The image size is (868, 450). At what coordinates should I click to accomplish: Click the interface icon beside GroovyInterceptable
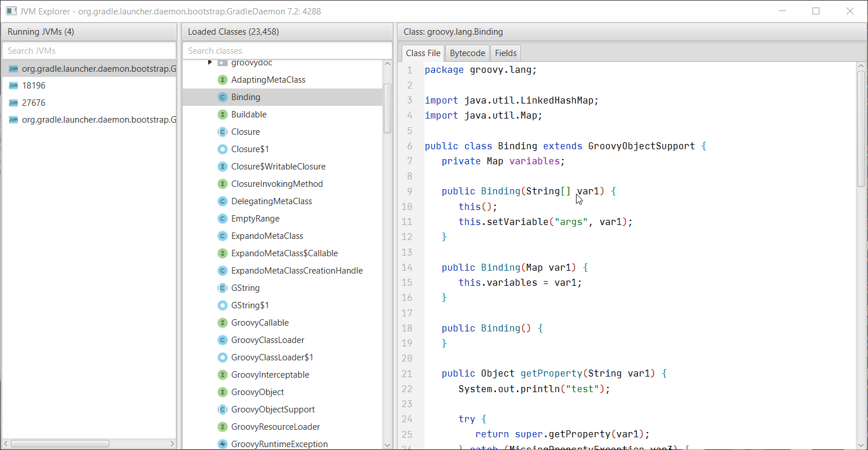(222, 375)
